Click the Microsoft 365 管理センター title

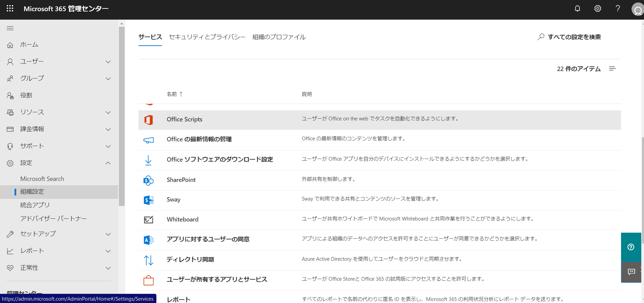click(66, 9)
